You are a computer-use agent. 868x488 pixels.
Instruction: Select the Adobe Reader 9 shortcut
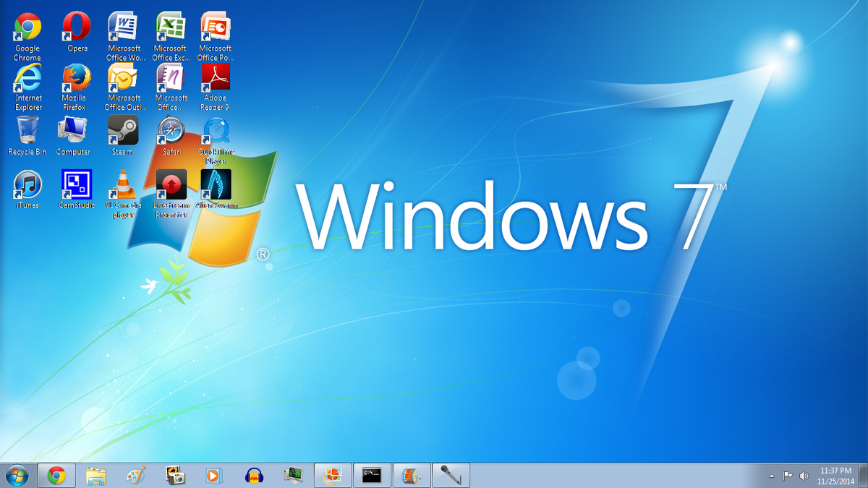click(x=215, y=87)
